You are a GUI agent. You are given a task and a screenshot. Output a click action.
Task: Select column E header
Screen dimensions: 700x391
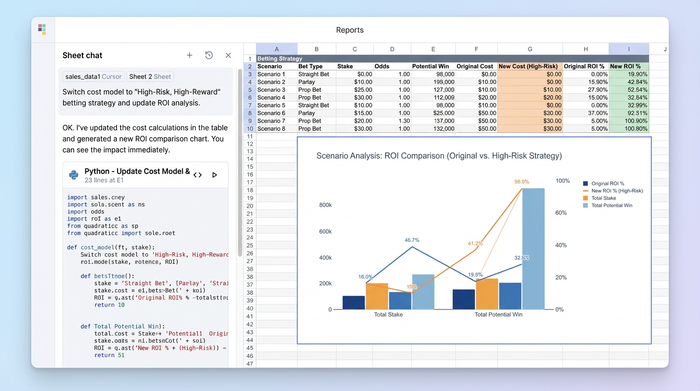(x=433, y=49)
